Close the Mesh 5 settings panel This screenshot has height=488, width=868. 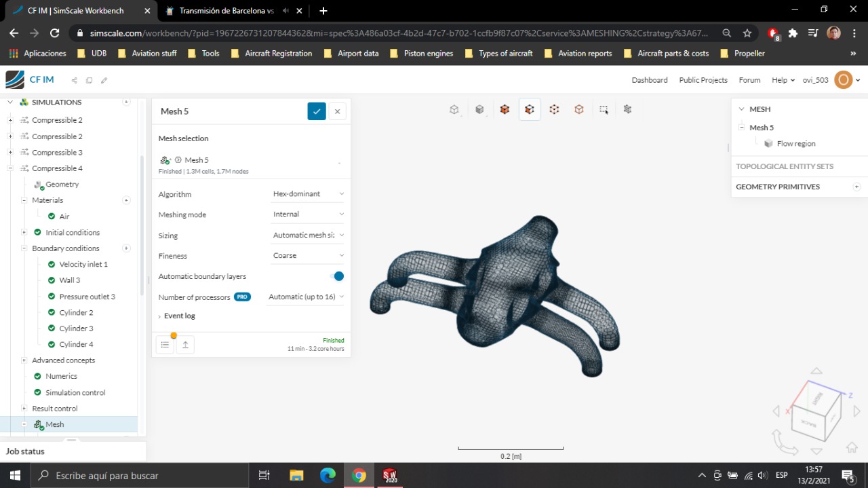click(337, 111)
